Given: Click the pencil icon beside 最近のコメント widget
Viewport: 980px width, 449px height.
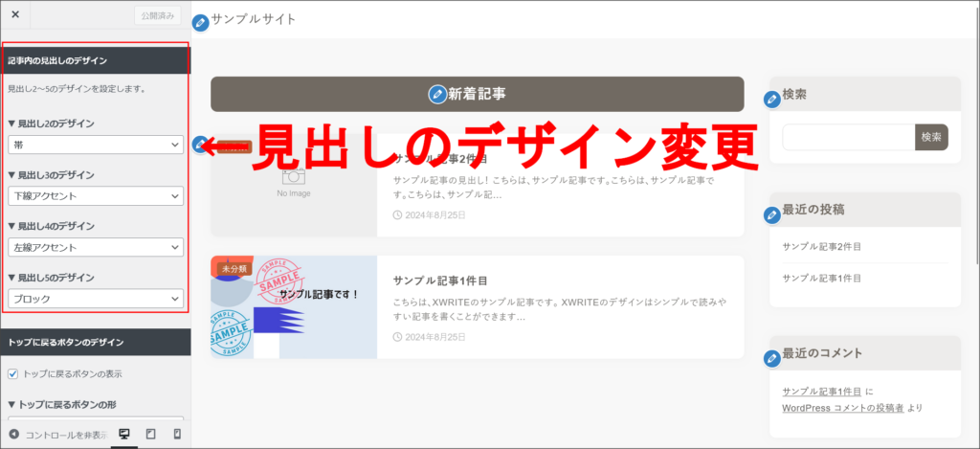Looking at the screenshot, I should coord(772,359).
